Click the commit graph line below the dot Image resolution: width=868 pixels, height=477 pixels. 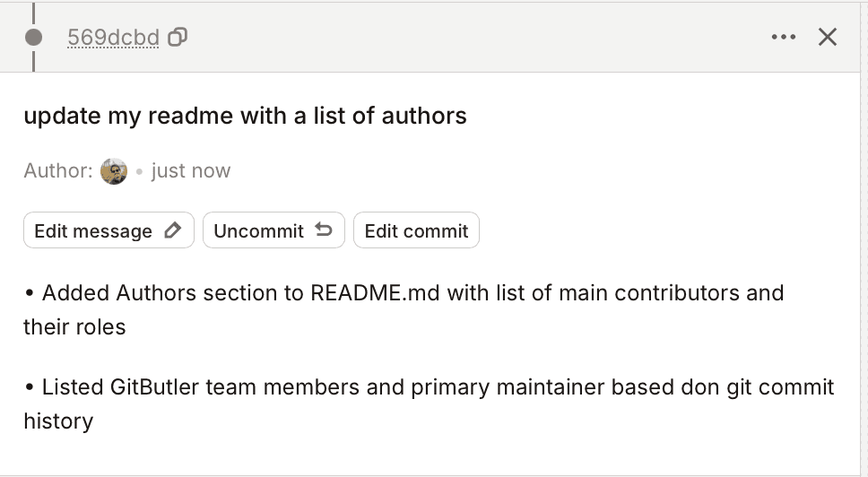point(34,61)
